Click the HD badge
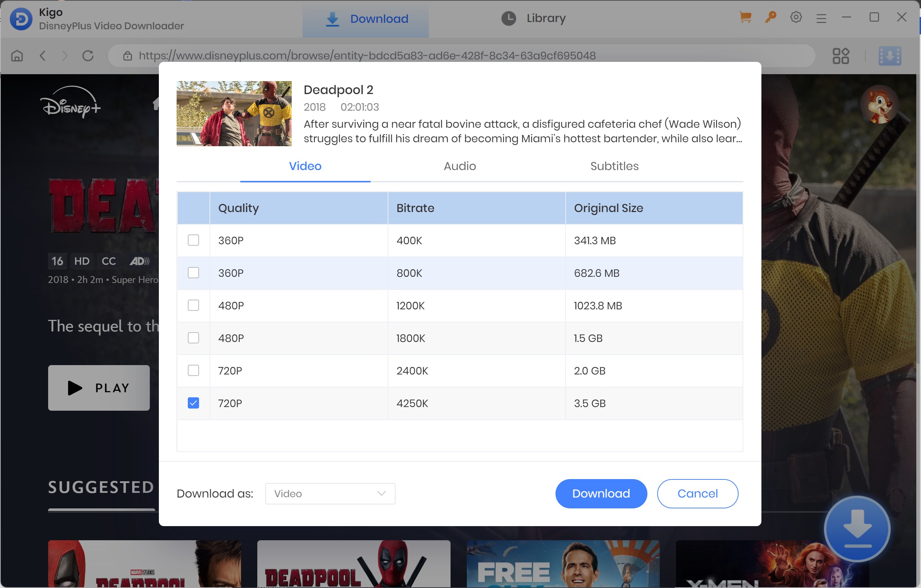 pos(81,261)
